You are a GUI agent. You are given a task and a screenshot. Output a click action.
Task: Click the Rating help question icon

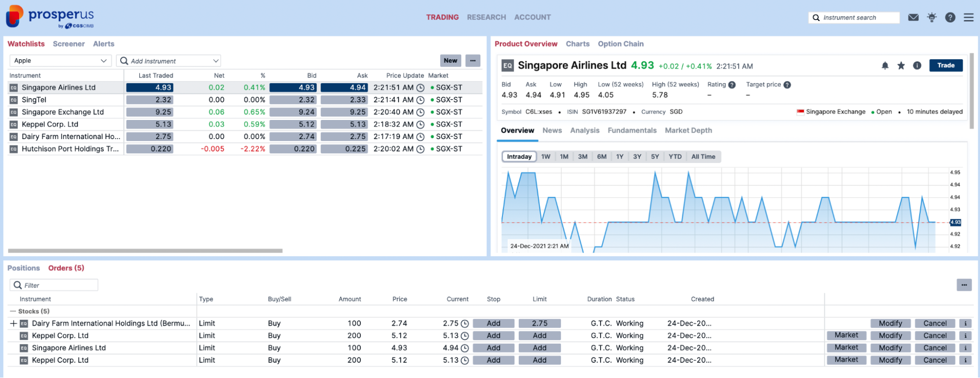(x=732, y=85)
